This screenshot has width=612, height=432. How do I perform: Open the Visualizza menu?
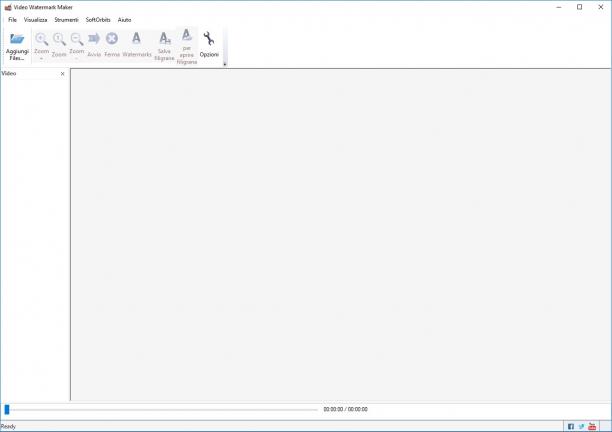(x=36, y=20)
